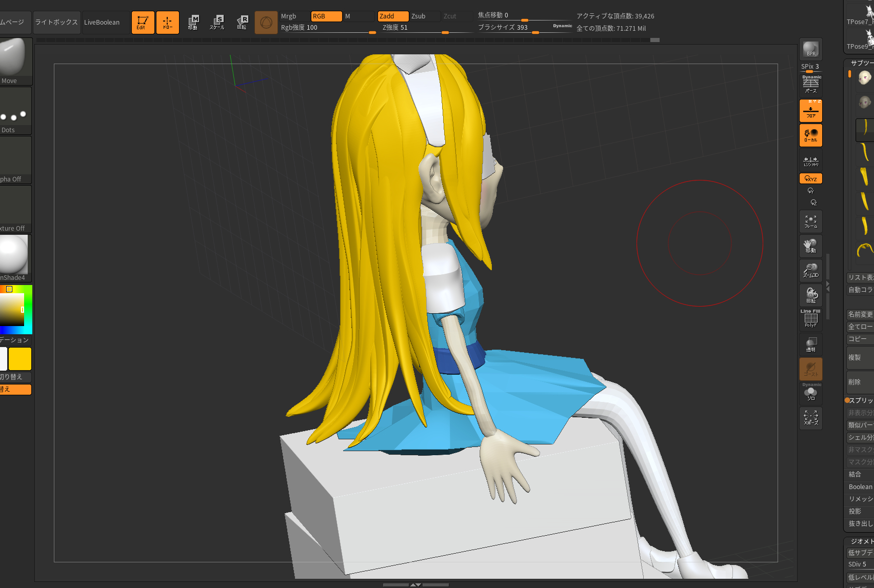Viewport: 874px width, 588px height.
Task: Click the view Move (移動) hand icon
Action: point(811,246)
